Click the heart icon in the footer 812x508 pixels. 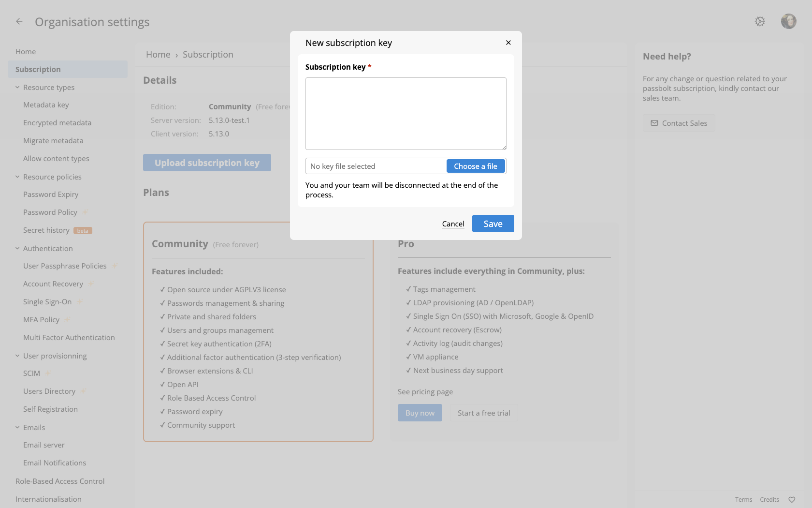click(792, 500)
